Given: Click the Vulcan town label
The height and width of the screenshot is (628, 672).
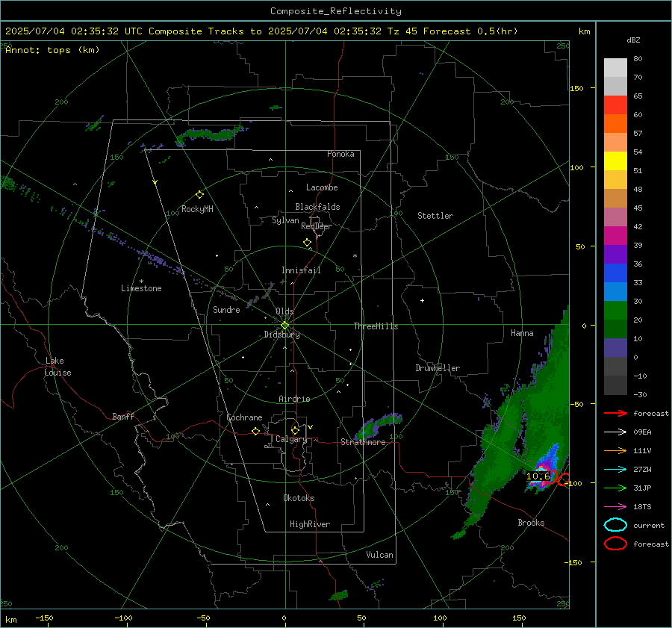Looking at the screenshot, I should click(379, 555).
